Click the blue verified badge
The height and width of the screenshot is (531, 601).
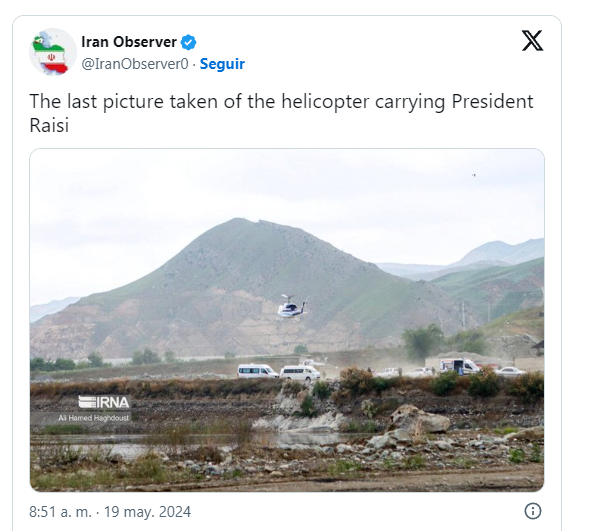tap(188, 42)
